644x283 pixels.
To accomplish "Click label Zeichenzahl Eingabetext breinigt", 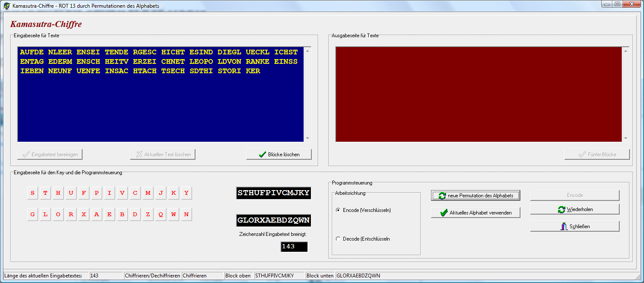I will click(273, 234).
